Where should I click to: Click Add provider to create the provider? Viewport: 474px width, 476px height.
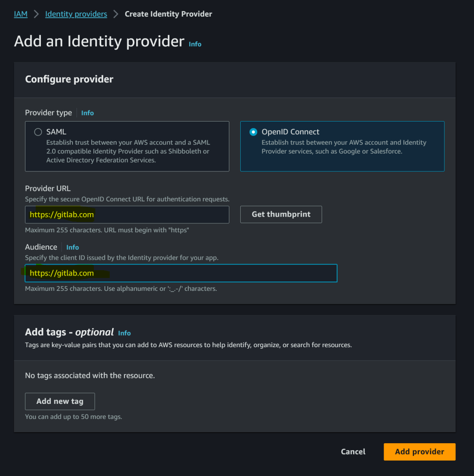pos(419,452)
